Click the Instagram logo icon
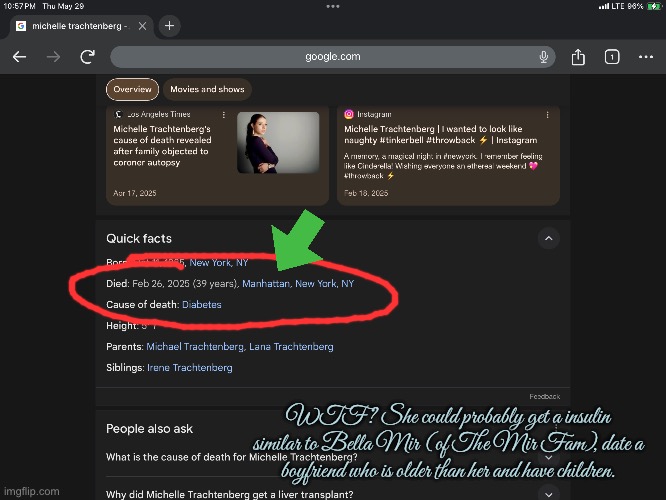 [349, 114]
